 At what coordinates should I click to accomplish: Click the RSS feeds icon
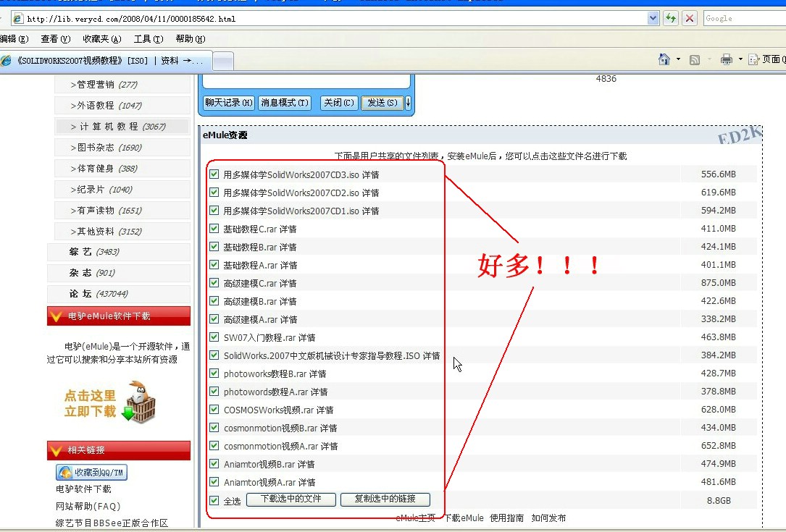[x=695, y=60]
